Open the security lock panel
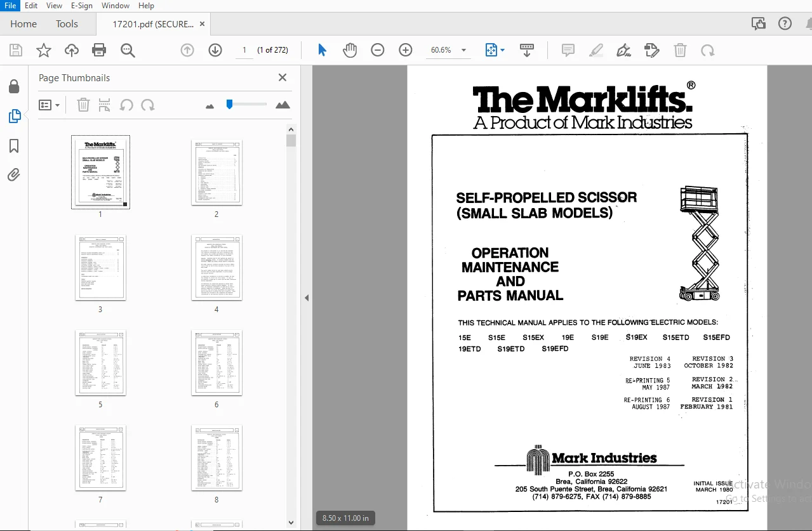Screen dimensions: 812x531 [14, 87]
